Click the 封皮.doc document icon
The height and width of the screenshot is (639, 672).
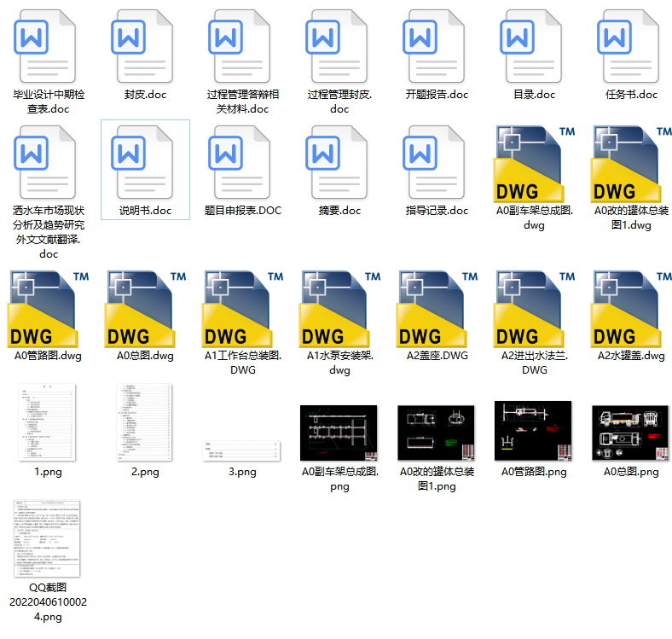[145, 47]
